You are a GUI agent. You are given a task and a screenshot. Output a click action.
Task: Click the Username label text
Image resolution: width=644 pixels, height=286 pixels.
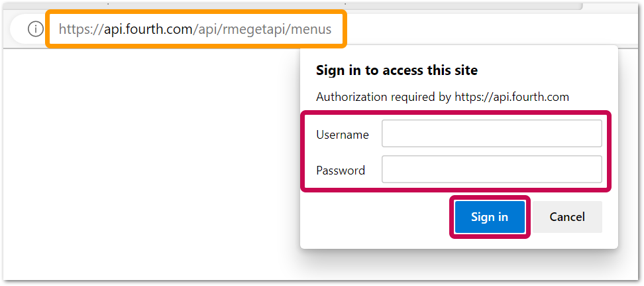coord(343,135)
